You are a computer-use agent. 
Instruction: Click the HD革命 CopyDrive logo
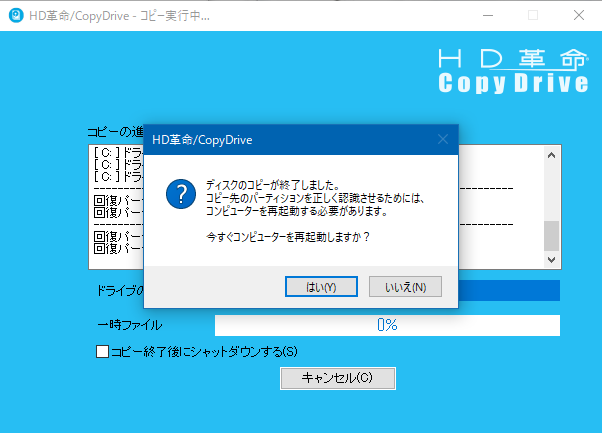point(513,71)
